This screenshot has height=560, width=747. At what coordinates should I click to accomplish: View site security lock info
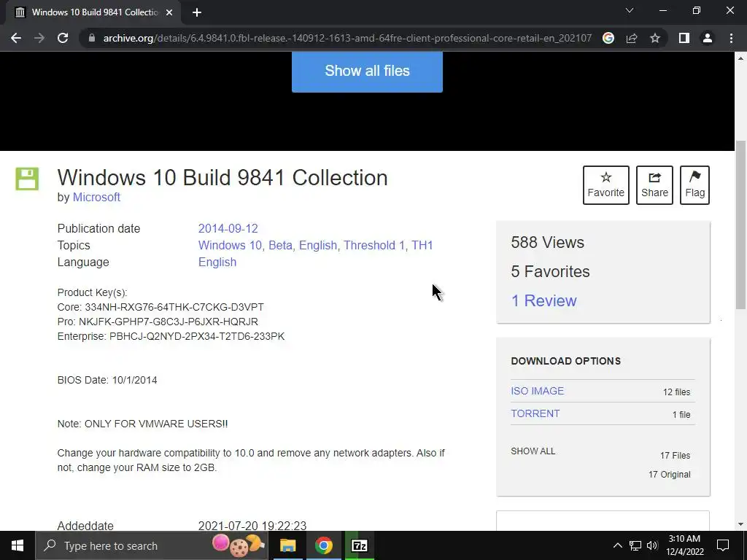coord(92,38)
